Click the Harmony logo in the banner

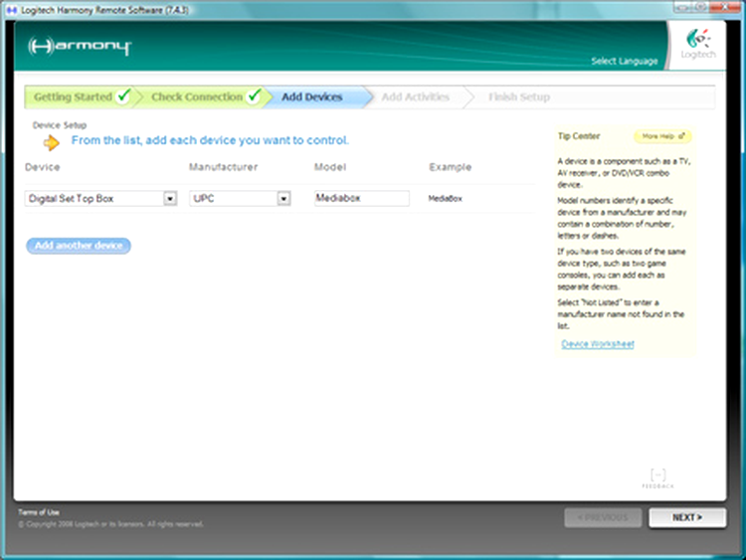(x=80, y=47)
